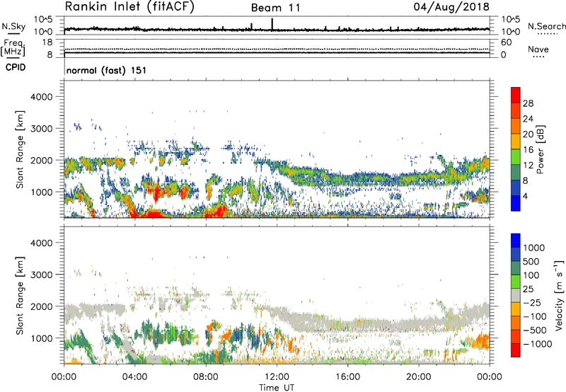
Task: Click the 'N.Search' legend label
Action: pos(546,26)
